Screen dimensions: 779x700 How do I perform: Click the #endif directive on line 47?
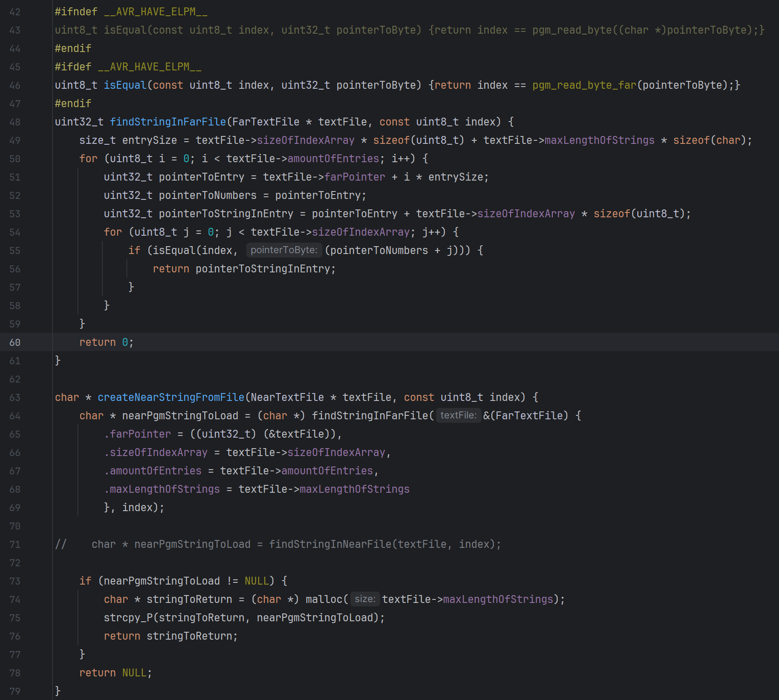73,103
